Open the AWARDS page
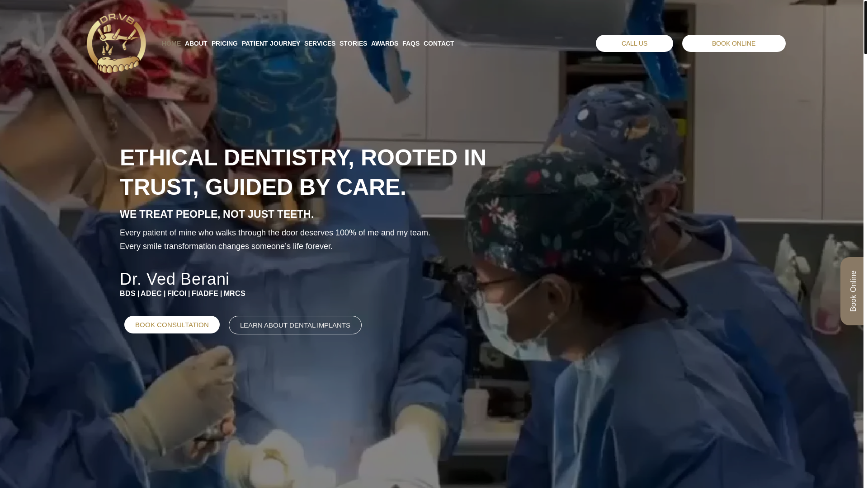 point(385,43)
